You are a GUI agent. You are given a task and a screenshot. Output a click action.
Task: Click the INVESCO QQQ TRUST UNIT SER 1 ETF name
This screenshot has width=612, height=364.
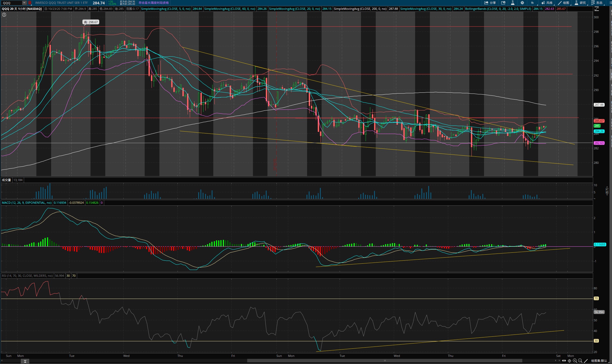(61, 3)
